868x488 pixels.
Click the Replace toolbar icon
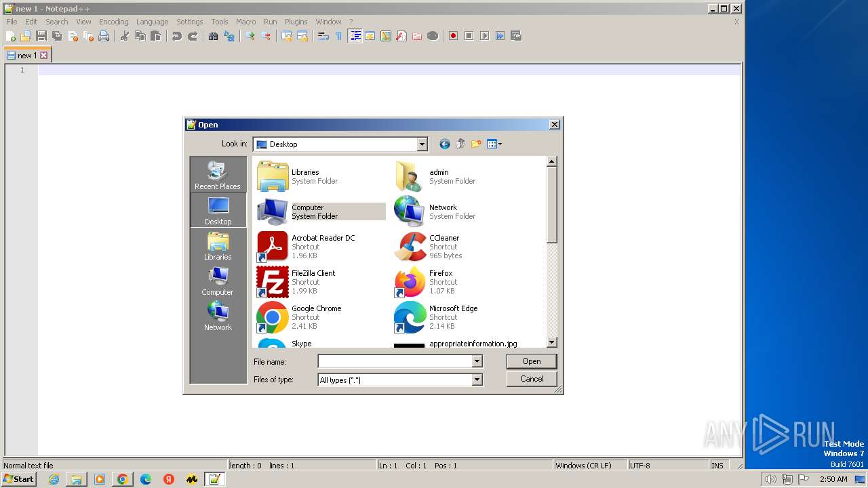tap(229, 36)
